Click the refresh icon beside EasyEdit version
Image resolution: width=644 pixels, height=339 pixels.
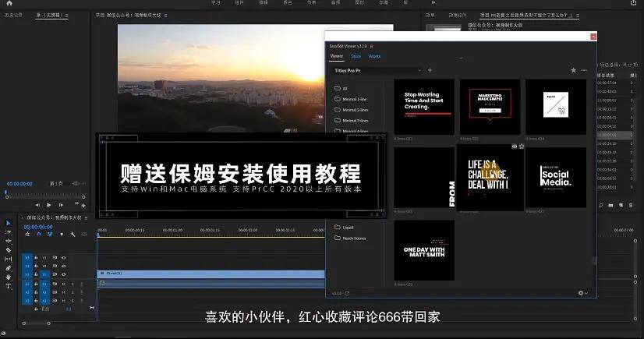tap(347, 294)
